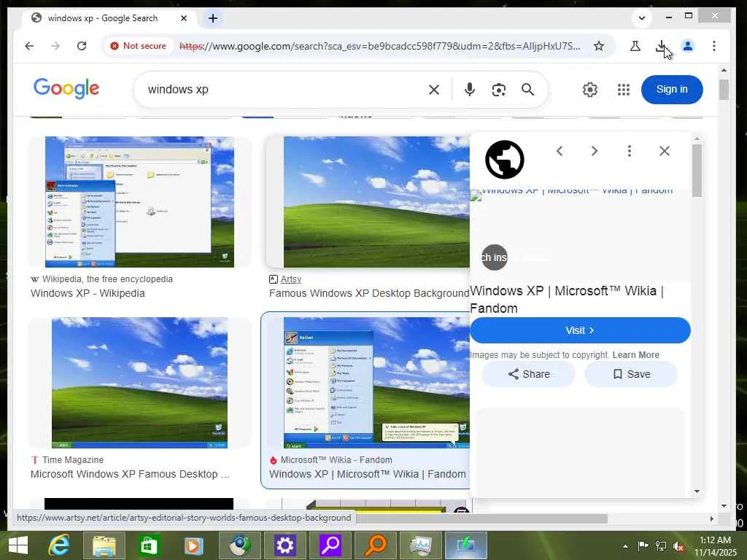The height and width of the screenshot is (560, 747).
Task: Open the Downloads icon in toolbar
Action: tap(661, 46)
